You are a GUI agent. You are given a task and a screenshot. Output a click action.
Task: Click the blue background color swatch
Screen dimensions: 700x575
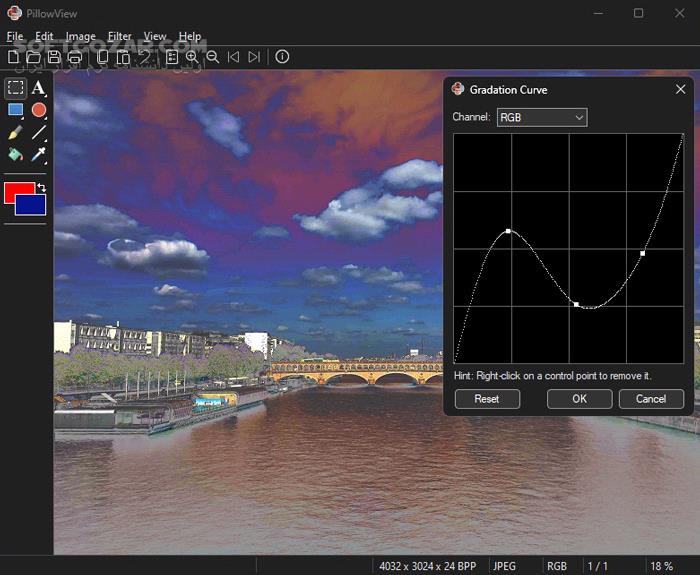33,206
